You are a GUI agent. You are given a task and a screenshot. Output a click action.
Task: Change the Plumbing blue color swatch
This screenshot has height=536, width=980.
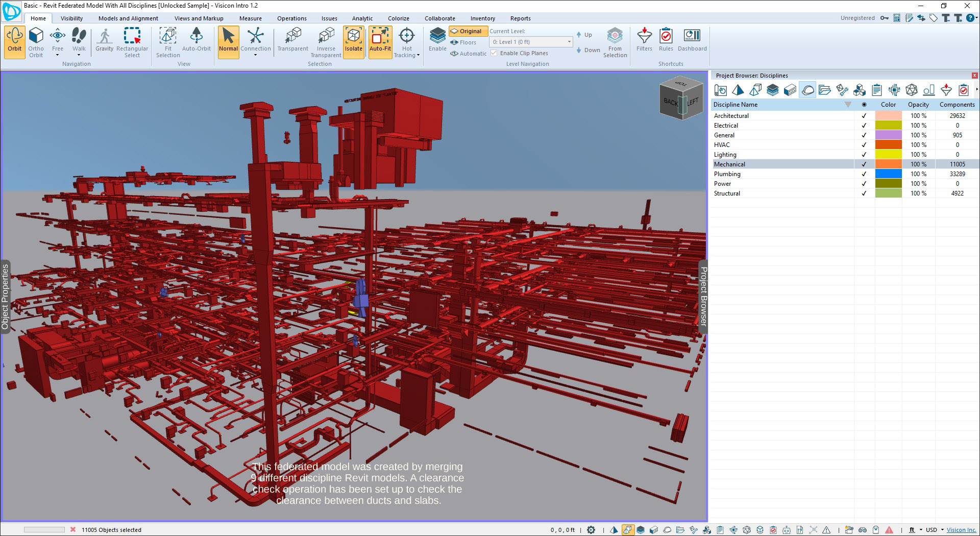click(x=888, y=174)
